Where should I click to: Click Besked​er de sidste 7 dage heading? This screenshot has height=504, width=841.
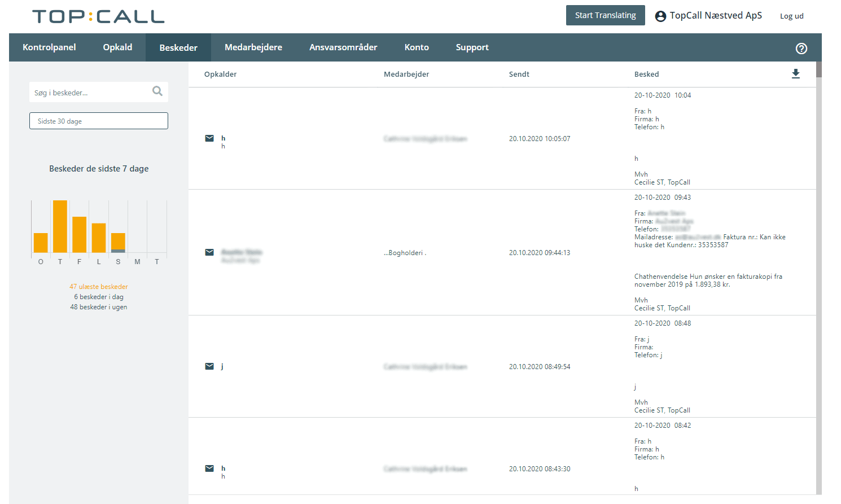coord(99,169)
